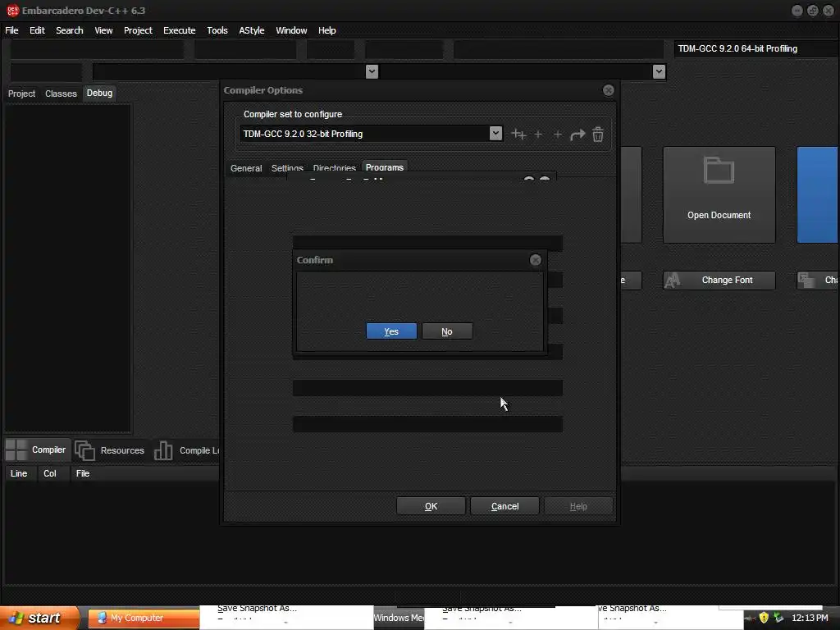
Task: Open the Tools menu
Action: click(x=217, y=30)
